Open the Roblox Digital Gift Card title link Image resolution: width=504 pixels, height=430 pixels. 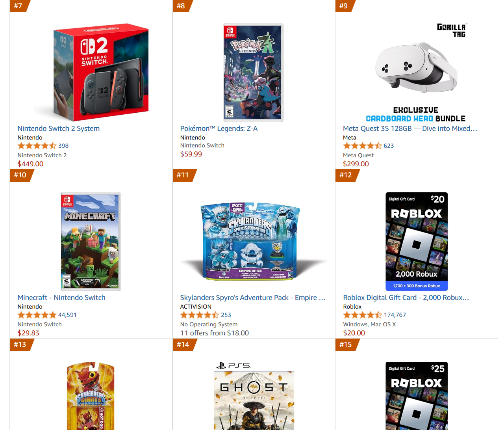[x=406, y=298]
